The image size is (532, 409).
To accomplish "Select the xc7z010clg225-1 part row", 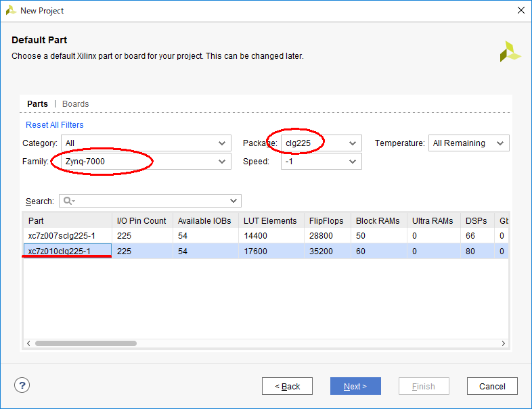I will 68,251.
